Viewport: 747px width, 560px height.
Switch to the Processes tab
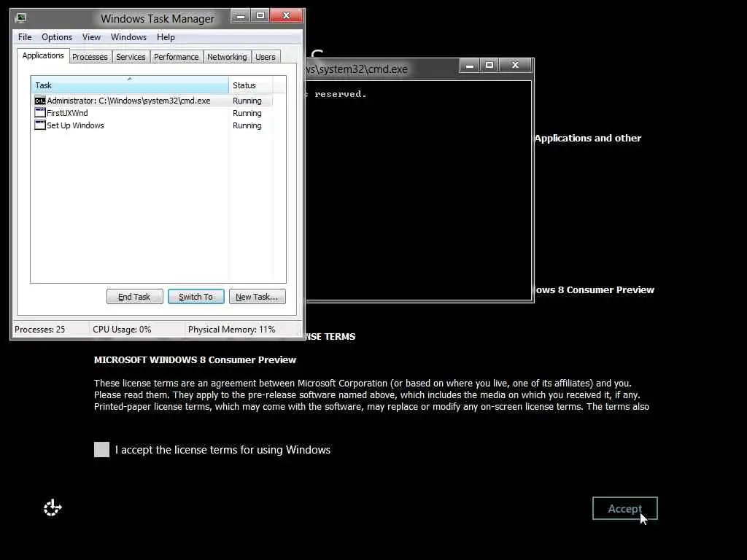90,57
